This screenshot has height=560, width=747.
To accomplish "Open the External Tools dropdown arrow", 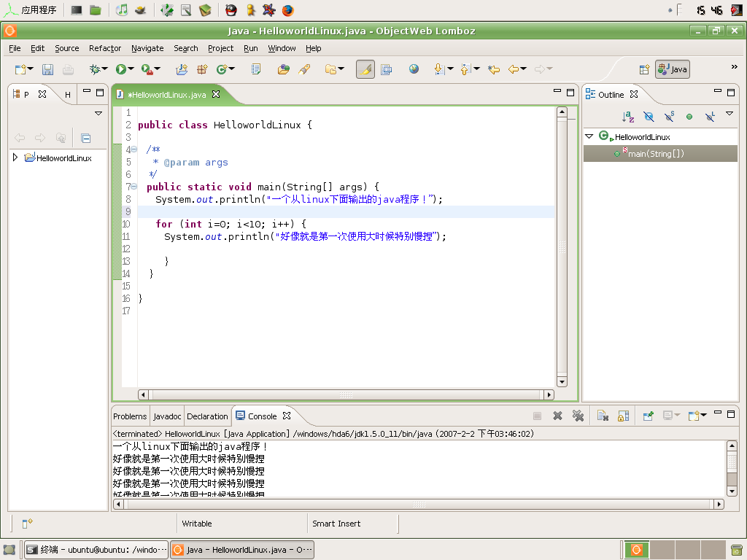I will [158, 69].
